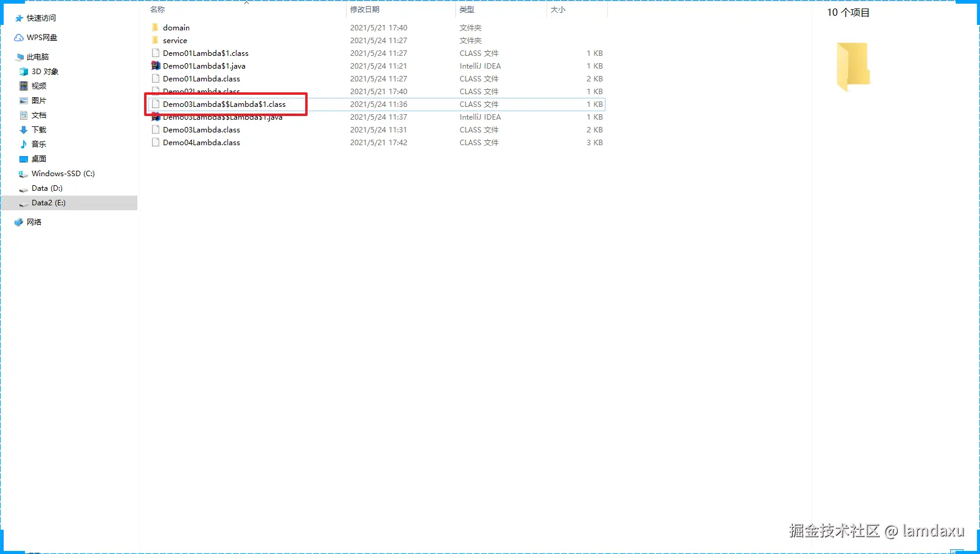Image resolution: width=980 pixels, height=554 pixels.
Task: Select file name Demo04Lambda.class
Action: click(201, 143)
